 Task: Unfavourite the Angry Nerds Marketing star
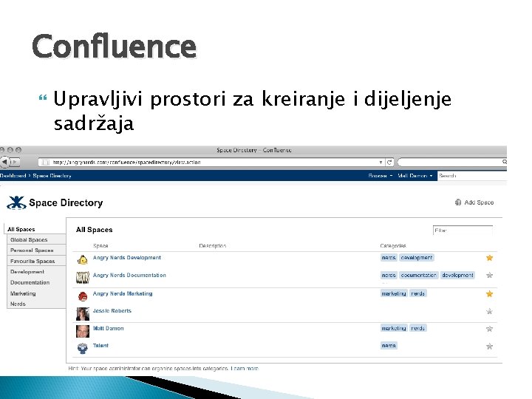pos(489,294)
